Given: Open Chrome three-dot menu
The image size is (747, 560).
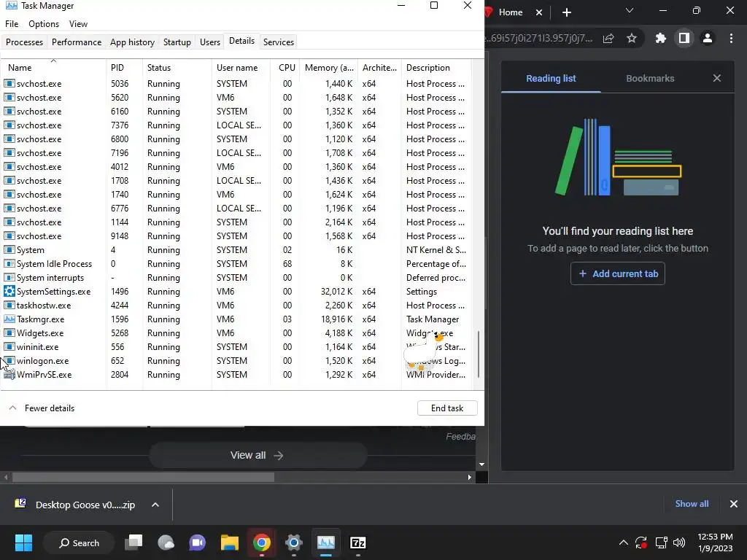Looking at the screenshot, I should 731,38.
